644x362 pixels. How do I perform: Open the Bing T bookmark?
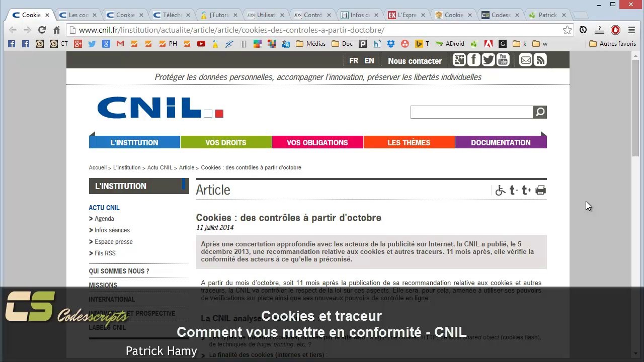pos(422,44)
